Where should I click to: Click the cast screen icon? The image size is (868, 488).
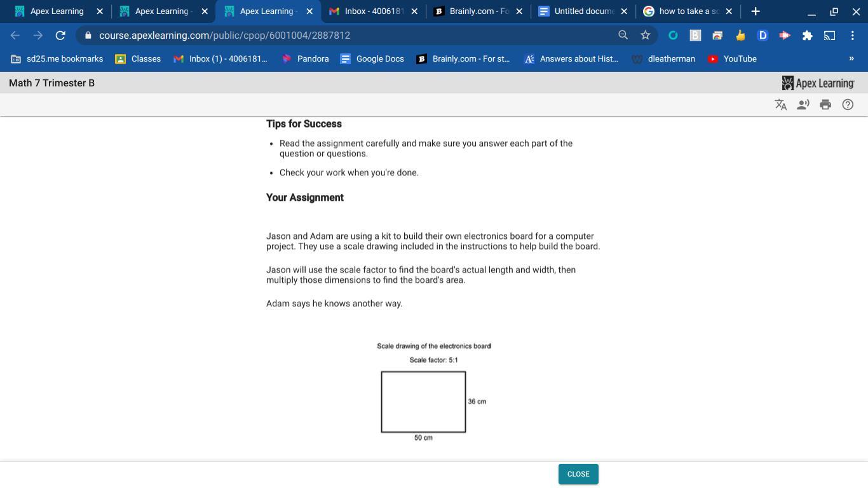point(829,36)
